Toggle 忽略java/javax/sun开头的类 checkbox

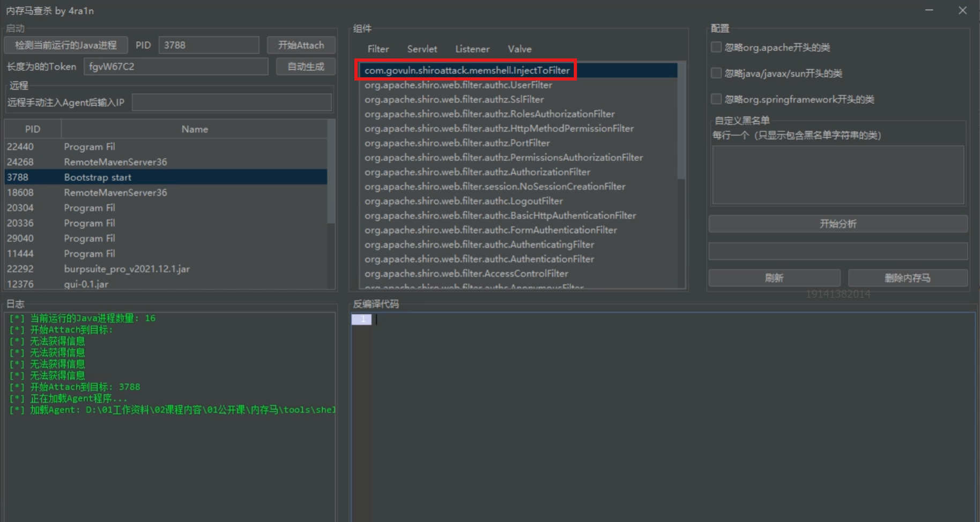click(716, 73)
